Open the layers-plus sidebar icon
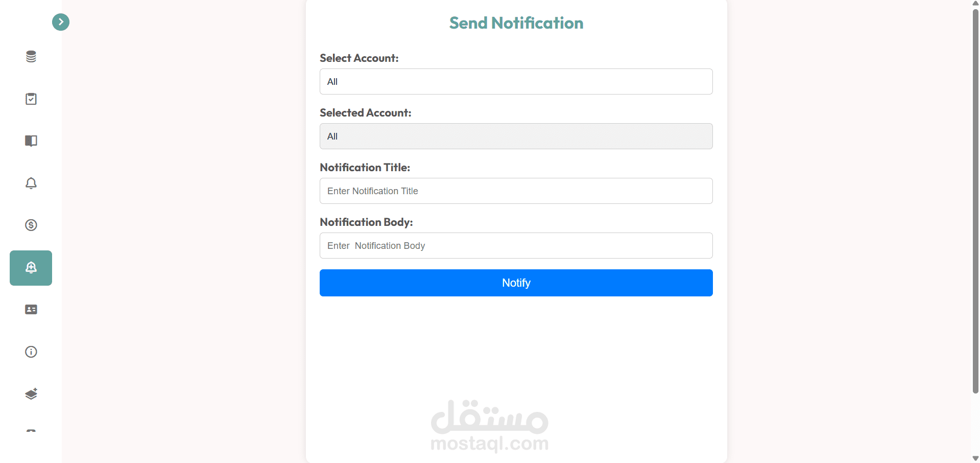 pos(31,393)
